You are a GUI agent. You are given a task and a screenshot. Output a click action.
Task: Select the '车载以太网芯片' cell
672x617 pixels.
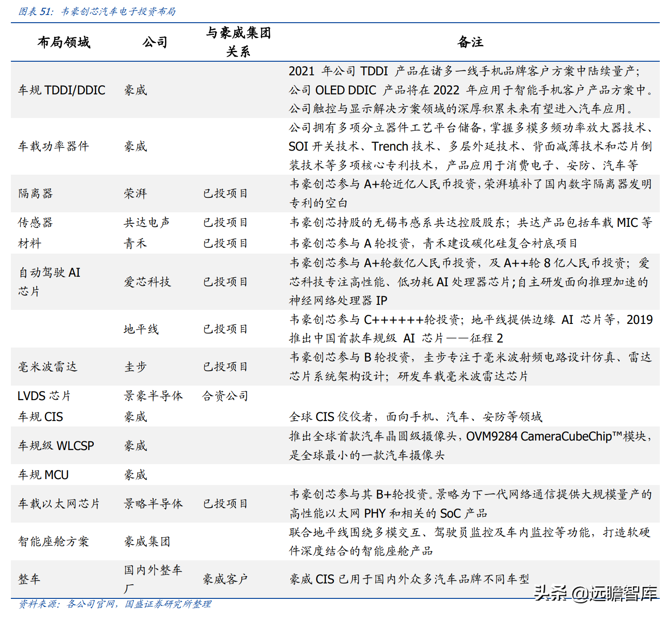tap(59, 504)
